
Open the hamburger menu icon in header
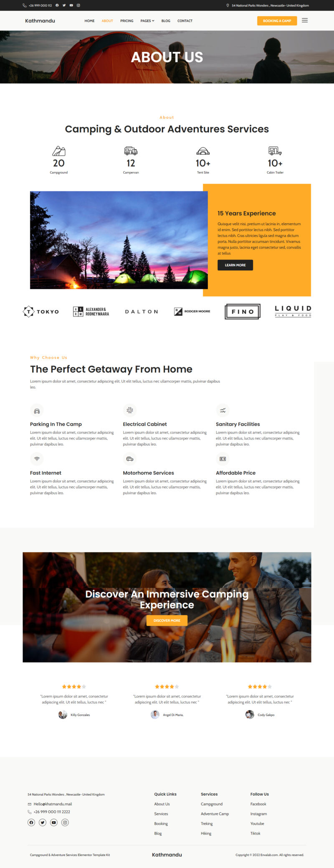coord(305,20)
